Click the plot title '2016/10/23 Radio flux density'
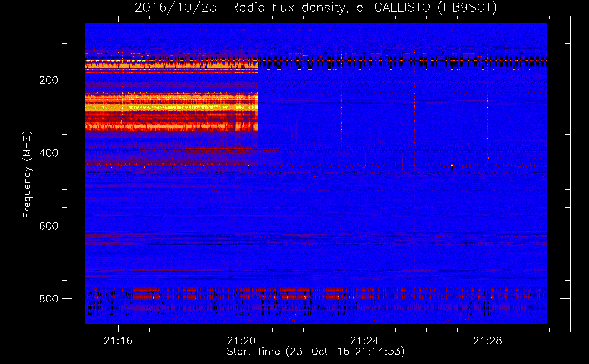The height and width of the screenshot is (364, 589). (x=316, y=8)
